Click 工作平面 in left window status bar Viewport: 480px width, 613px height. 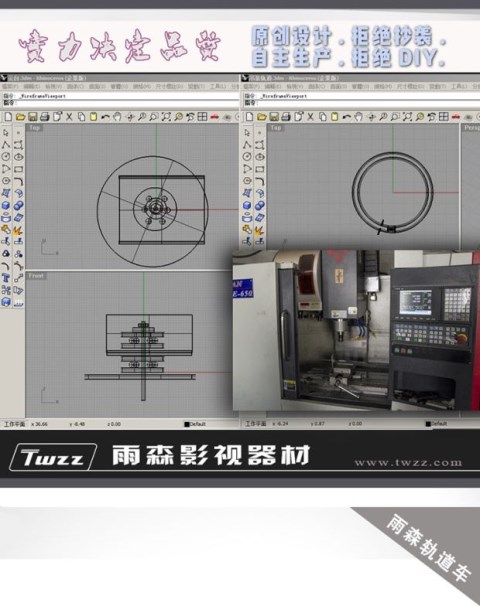[14, 424]
